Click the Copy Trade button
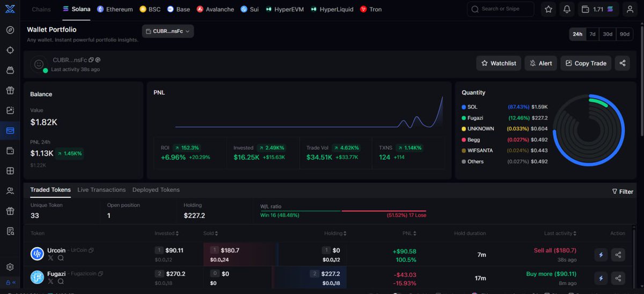Screen dimensions: 644x294 point(586,63)
